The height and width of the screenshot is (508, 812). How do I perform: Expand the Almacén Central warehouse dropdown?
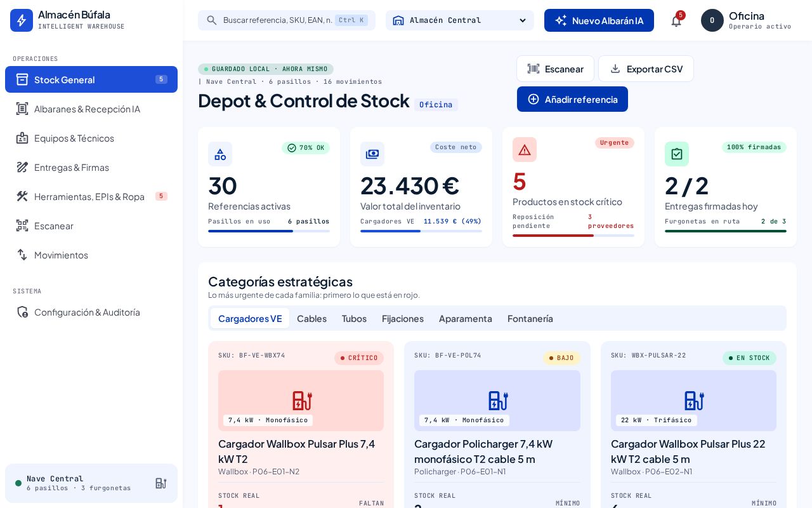pos(460,20)
